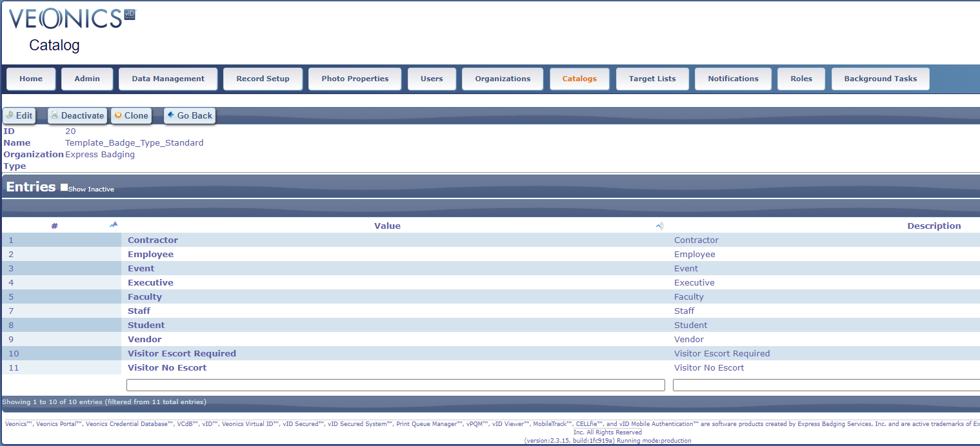The width and height of the screenshot is (980, 446).
Task: Open the Roles tab
Action: pos(801,79)
